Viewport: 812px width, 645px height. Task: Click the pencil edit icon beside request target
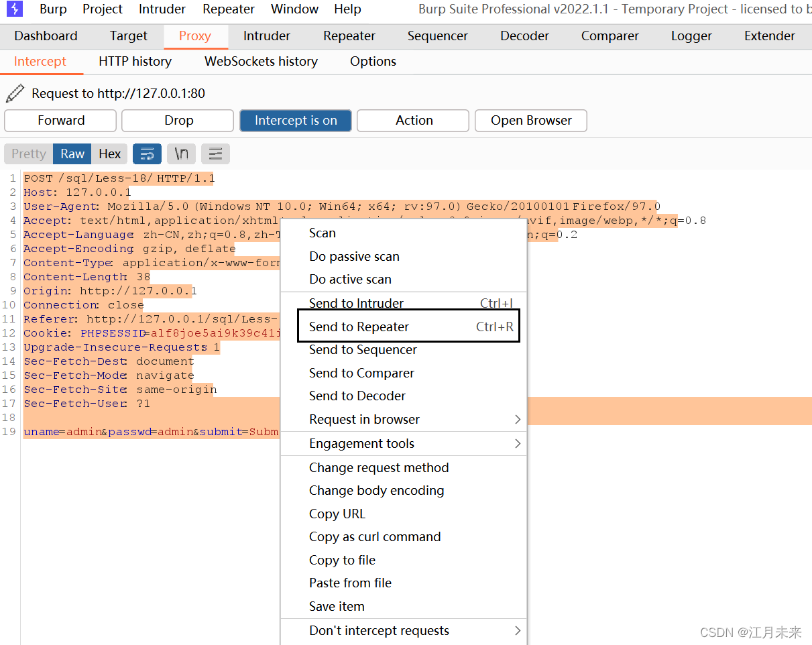[15, 93]
